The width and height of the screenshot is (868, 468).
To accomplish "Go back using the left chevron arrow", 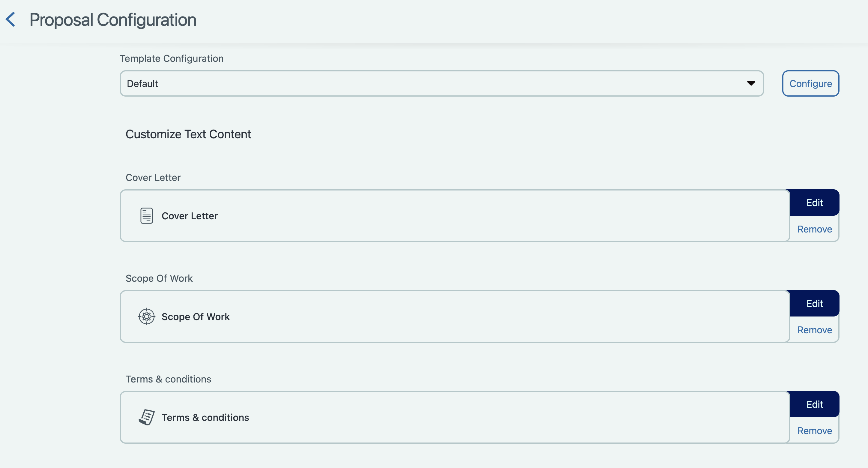I will (11, 19).
